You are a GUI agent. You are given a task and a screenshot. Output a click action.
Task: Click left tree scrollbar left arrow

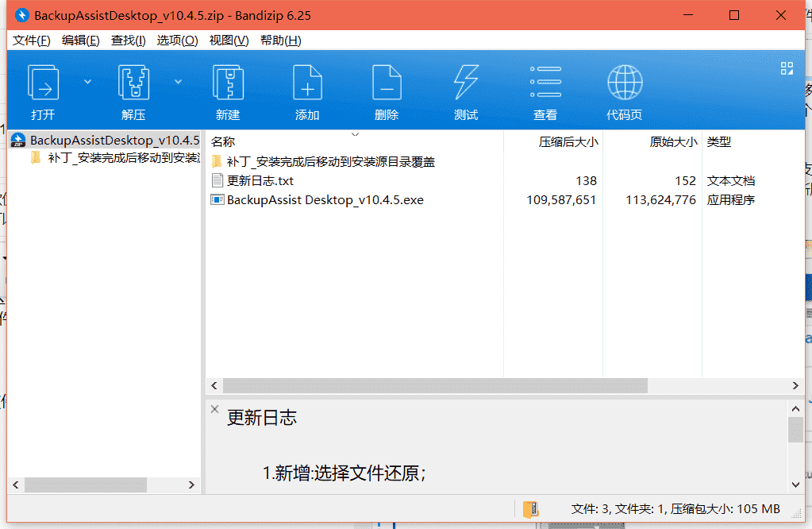16,485
